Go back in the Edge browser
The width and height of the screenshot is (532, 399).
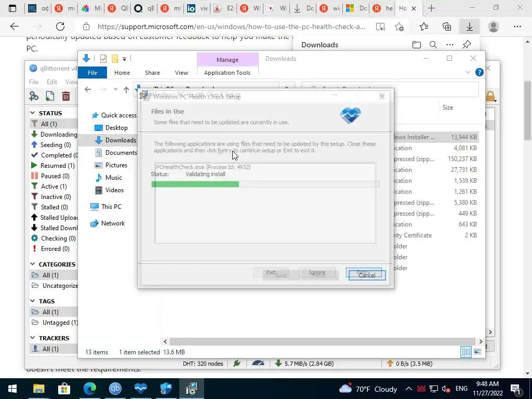pyautogui.click(x=15, y=26)
